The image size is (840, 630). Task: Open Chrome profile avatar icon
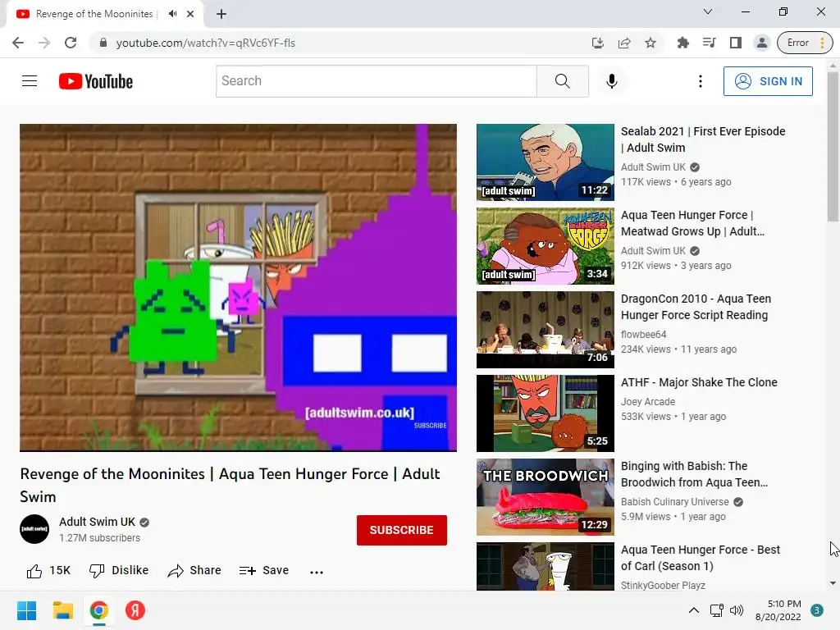[x=762, y=43]
